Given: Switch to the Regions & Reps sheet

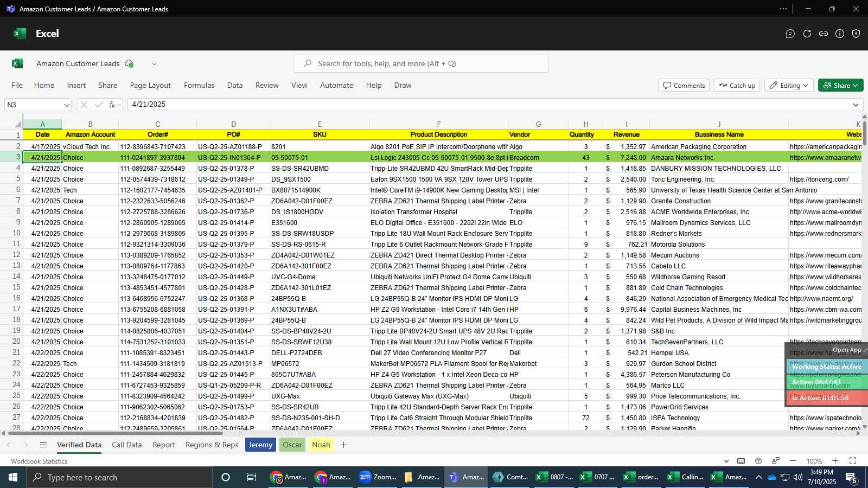Looking at the screenshot, I should tap(212, 445).
